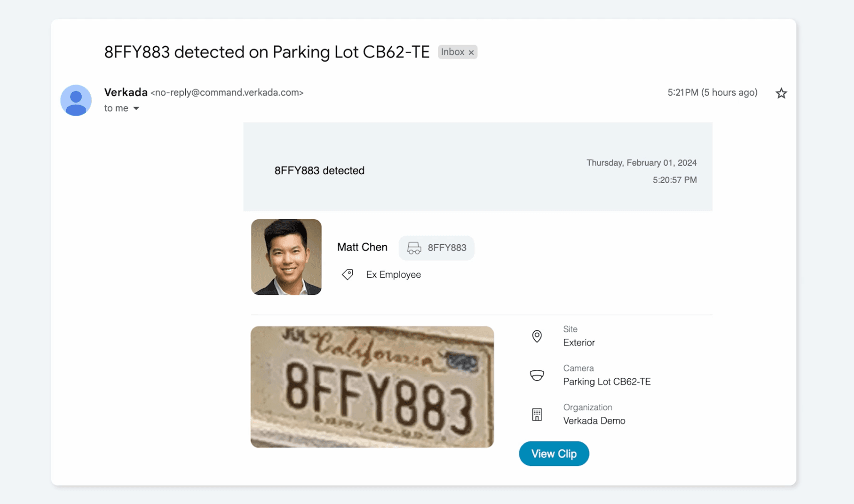Click the email subject heading
Screen dimensions: 854x504
tap(266, 52)
